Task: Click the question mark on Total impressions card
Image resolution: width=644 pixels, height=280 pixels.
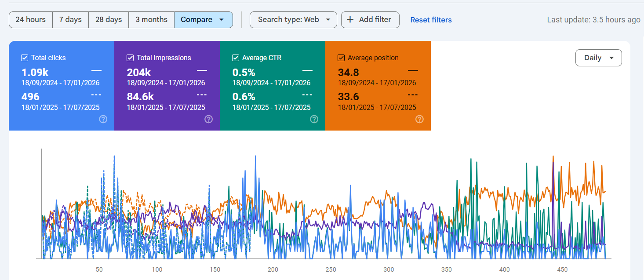Action: [208, 119]
